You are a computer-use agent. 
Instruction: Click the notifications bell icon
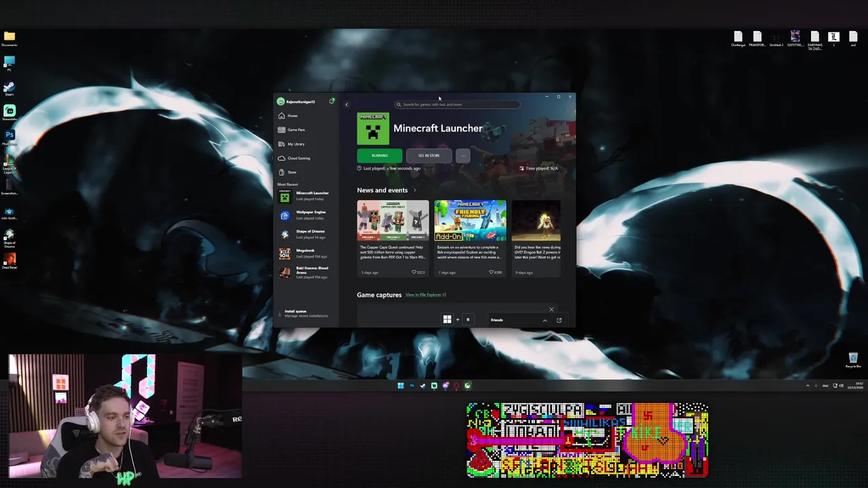click(x=332, y=101)
